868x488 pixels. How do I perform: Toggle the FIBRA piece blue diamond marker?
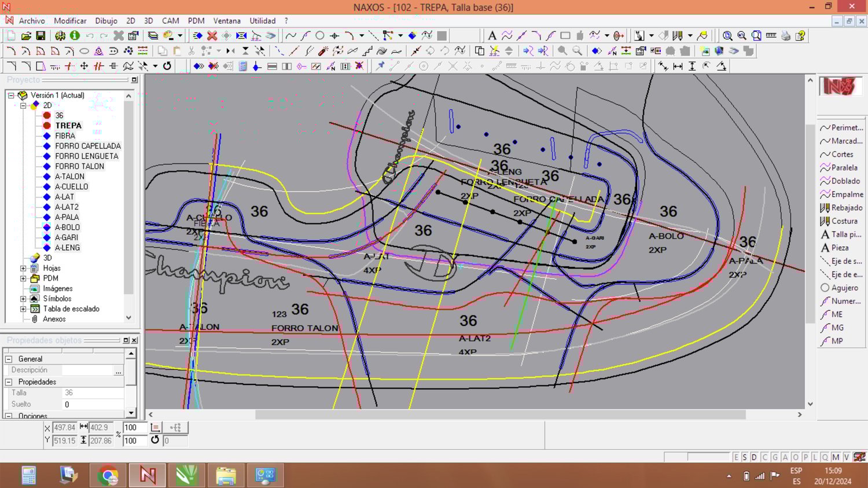click(x=47, y=135)
